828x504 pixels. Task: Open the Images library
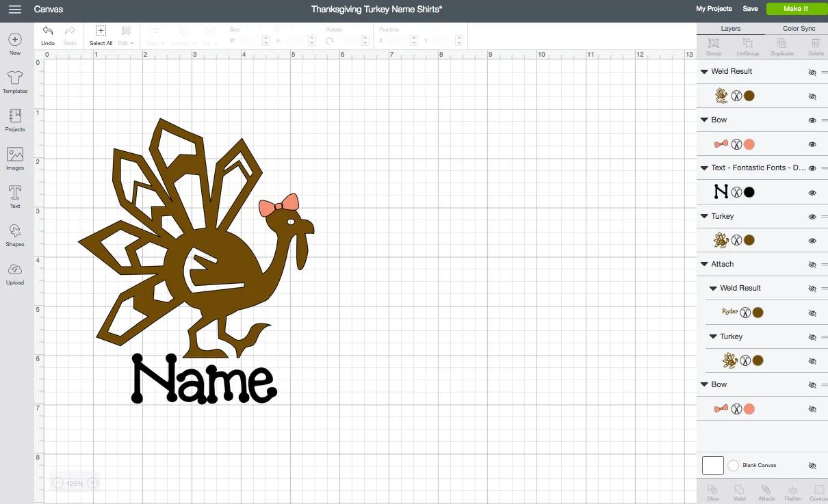click(x=15, y=159)
